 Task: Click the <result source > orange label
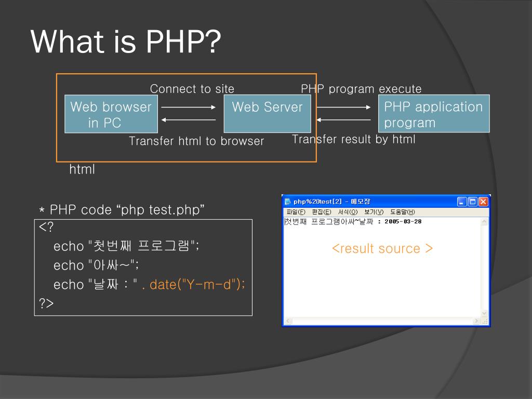pyautogui.click(x=382, y=249)
